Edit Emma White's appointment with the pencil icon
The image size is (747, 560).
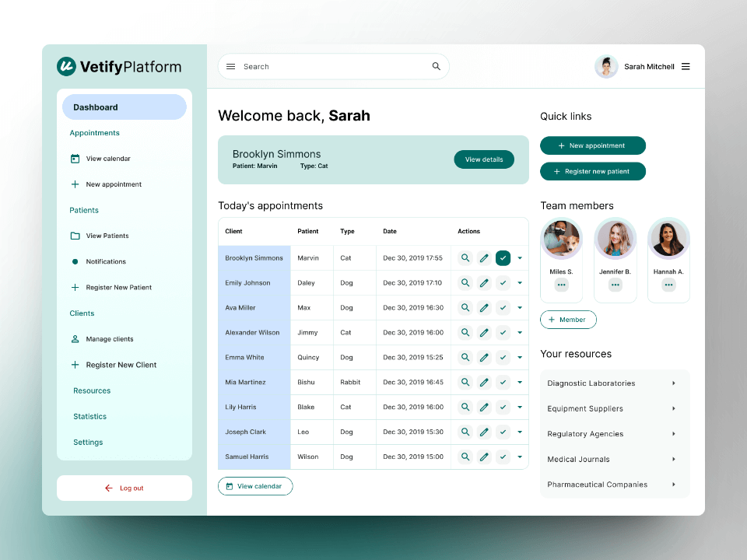tap(484, 357)
